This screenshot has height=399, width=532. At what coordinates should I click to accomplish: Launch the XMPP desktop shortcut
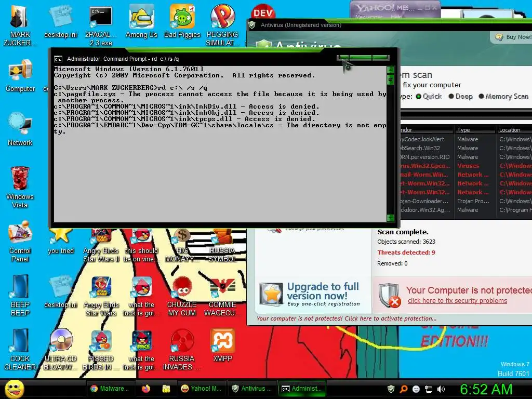222,345
